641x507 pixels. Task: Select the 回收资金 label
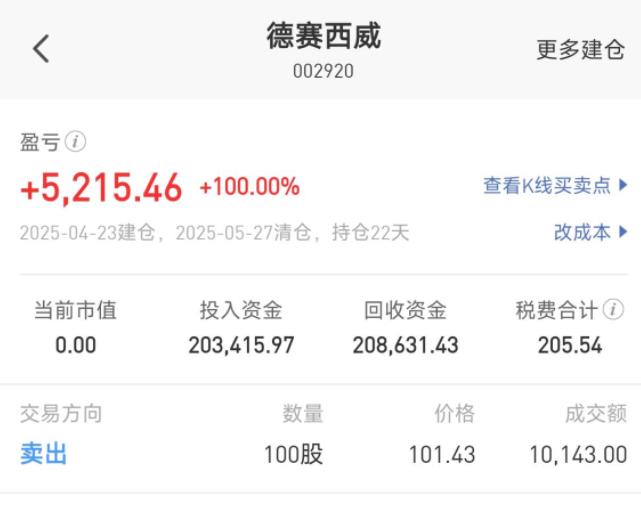(406, 310)
